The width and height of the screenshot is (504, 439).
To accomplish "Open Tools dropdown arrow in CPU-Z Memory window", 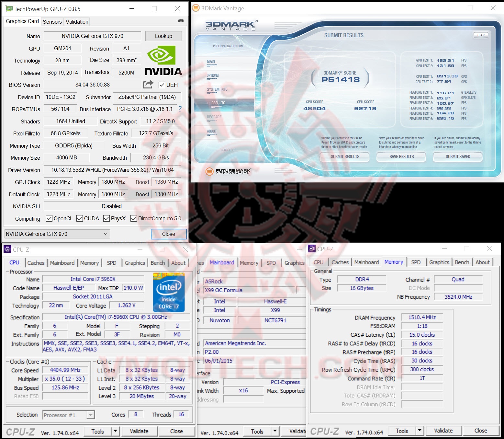I will pos(420,431).
